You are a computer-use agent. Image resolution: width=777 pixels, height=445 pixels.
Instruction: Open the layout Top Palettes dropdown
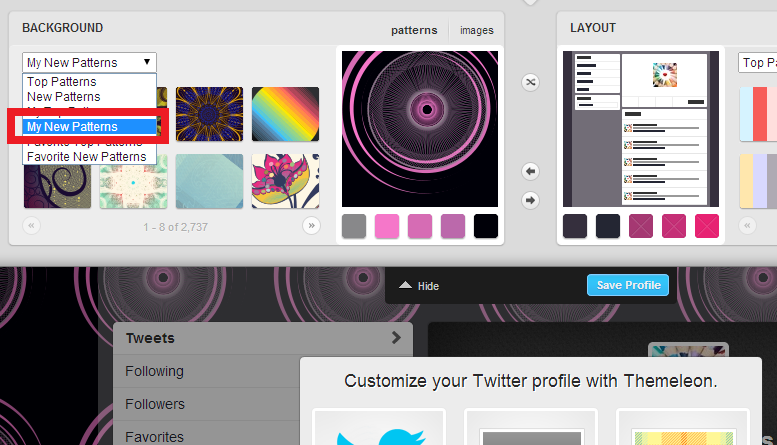click(757, 63)
